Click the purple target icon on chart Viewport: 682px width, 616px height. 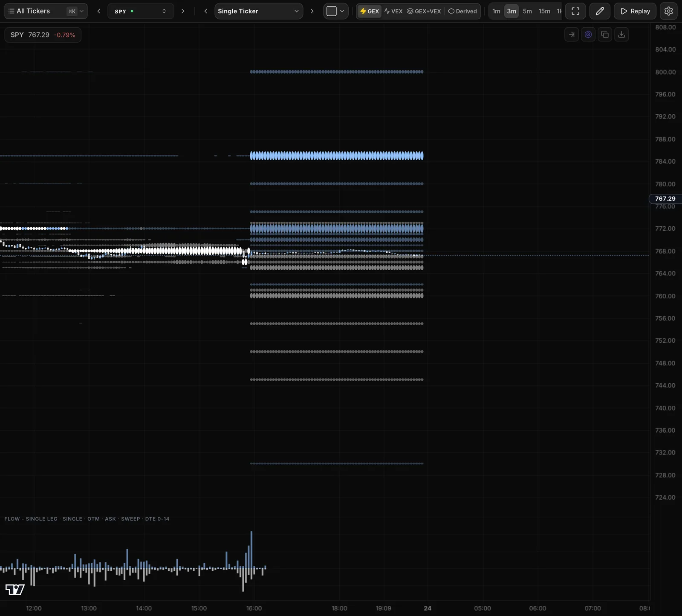[588, 35]
